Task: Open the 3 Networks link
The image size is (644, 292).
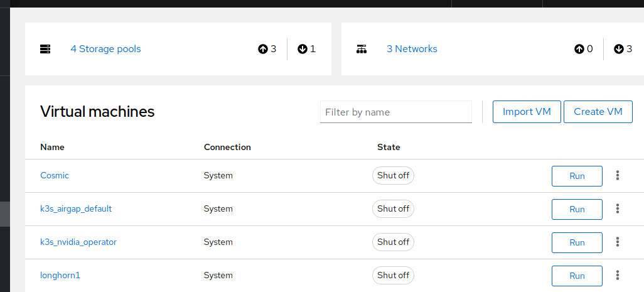Action: (412, 49)
